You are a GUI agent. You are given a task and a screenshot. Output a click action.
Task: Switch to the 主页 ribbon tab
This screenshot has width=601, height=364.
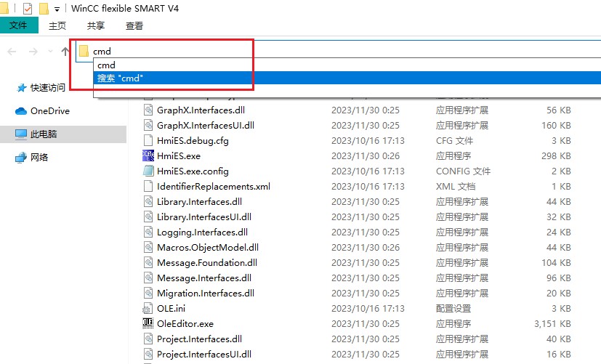[57, 25]
